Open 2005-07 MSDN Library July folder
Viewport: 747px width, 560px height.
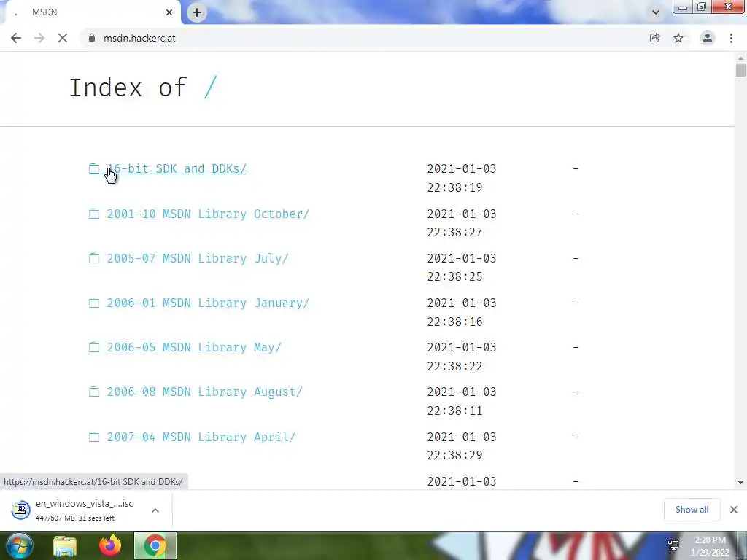[x=198, y=258]
